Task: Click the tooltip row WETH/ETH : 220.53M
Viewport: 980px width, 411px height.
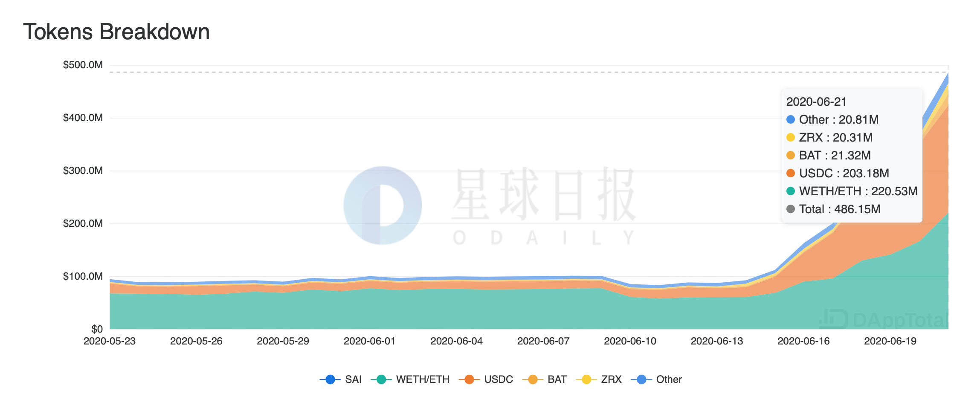Action: (852, 191)
